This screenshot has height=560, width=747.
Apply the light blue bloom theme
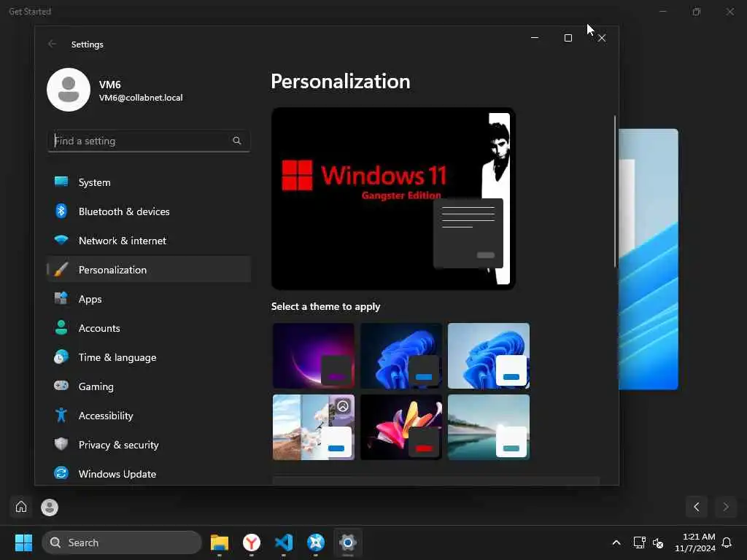pyautogui.click(x=489, y=356)
